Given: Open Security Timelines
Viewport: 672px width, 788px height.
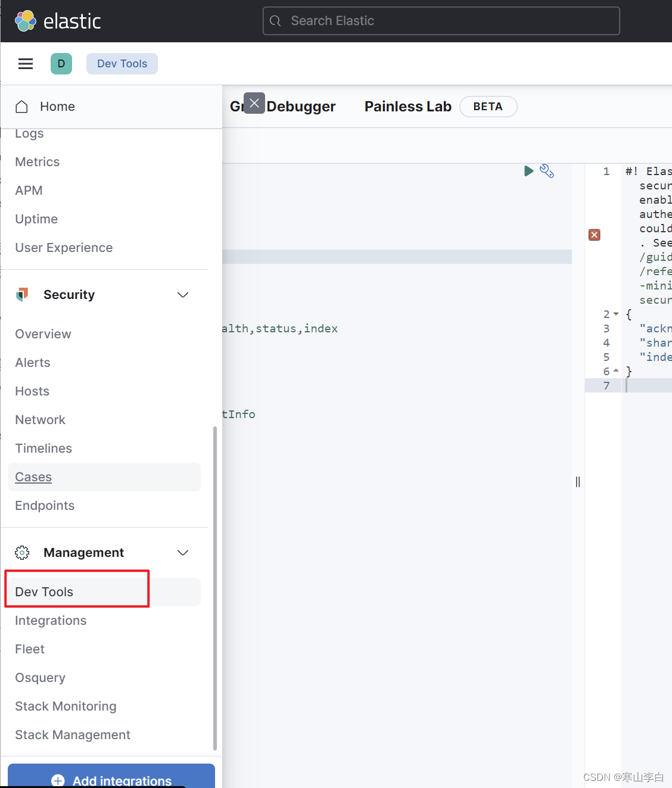Looking at the screenshot, I should [x=43, y=448].
